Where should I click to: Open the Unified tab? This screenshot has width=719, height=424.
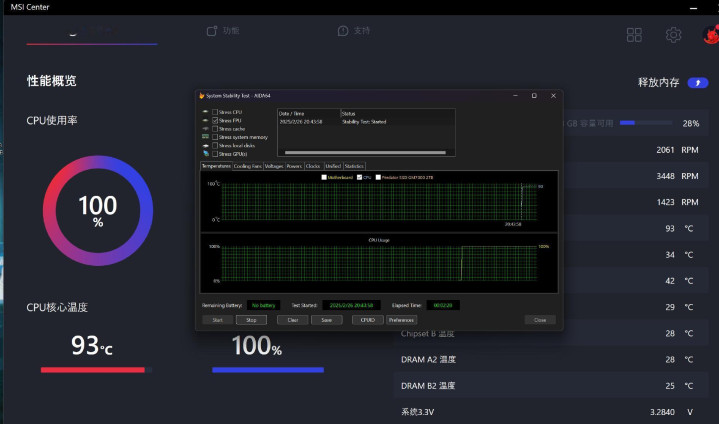pyautogui.click(x=333, y=166)
